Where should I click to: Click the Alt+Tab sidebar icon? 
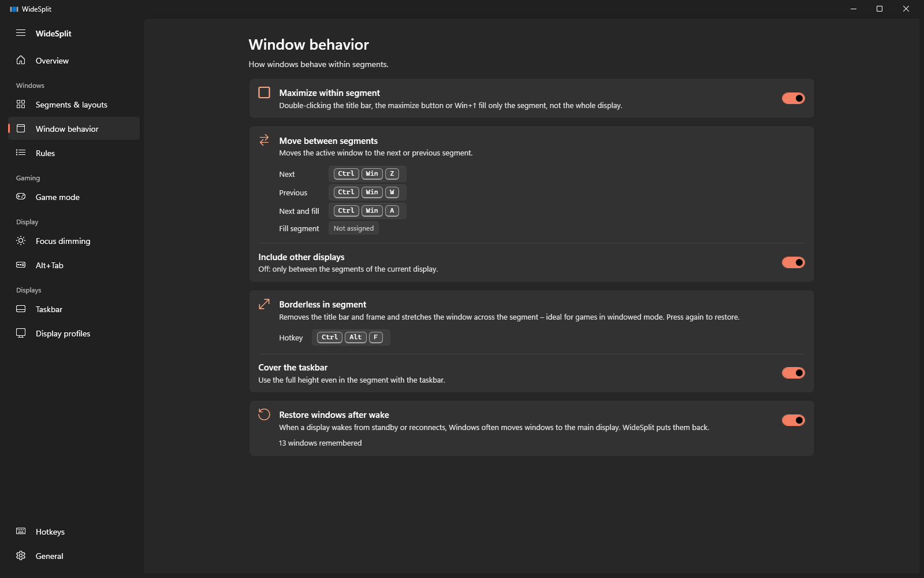click(x=21, y=265)
